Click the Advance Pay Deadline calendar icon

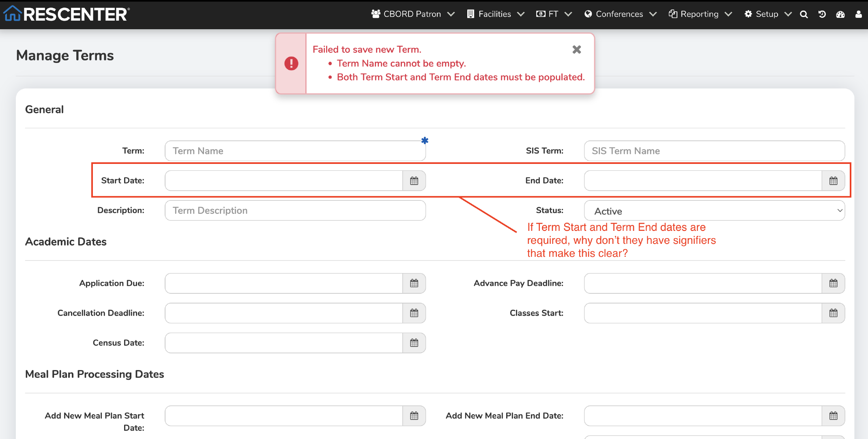833,283
